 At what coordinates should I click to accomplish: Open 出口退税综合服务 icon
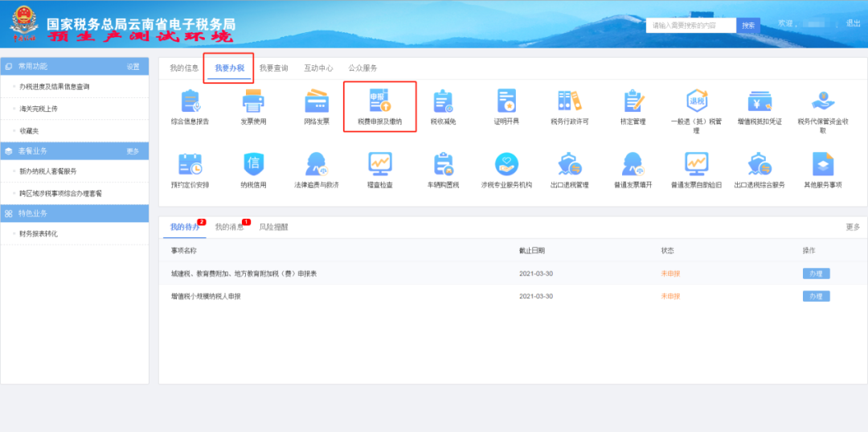tap(759, 164)
